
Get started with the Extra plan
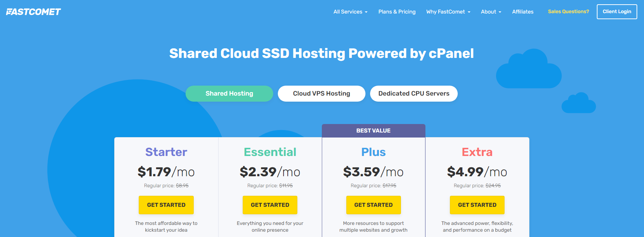point(477,205)
